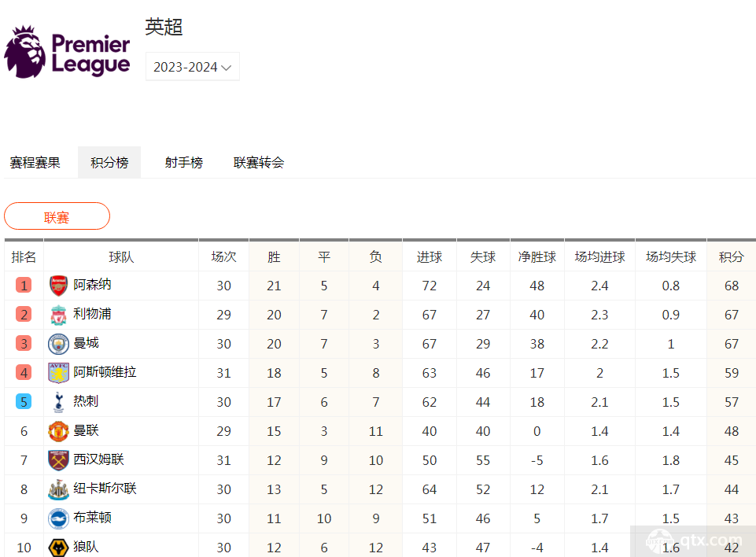756x557 pixels.
Task: Click the rank 2 red badge
Action: (x=24, y=315)
